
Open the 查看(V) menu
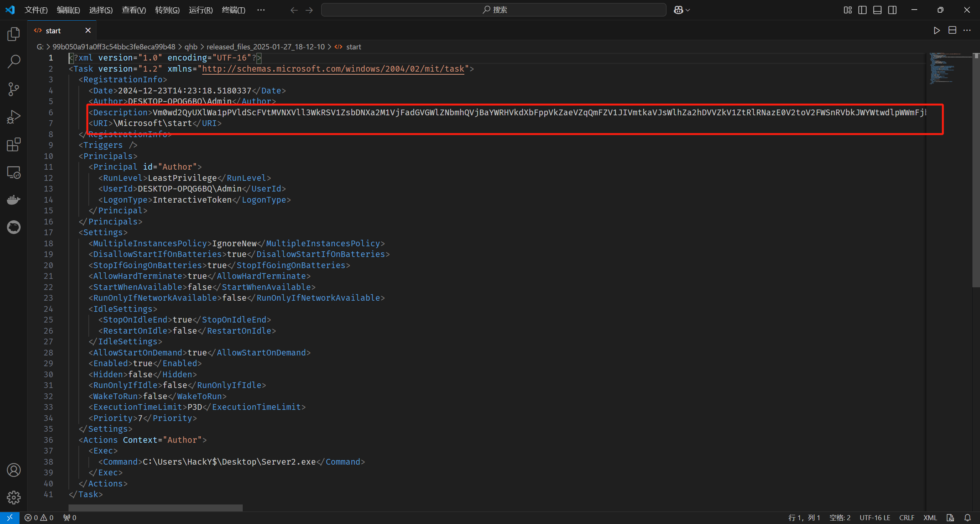134,10
